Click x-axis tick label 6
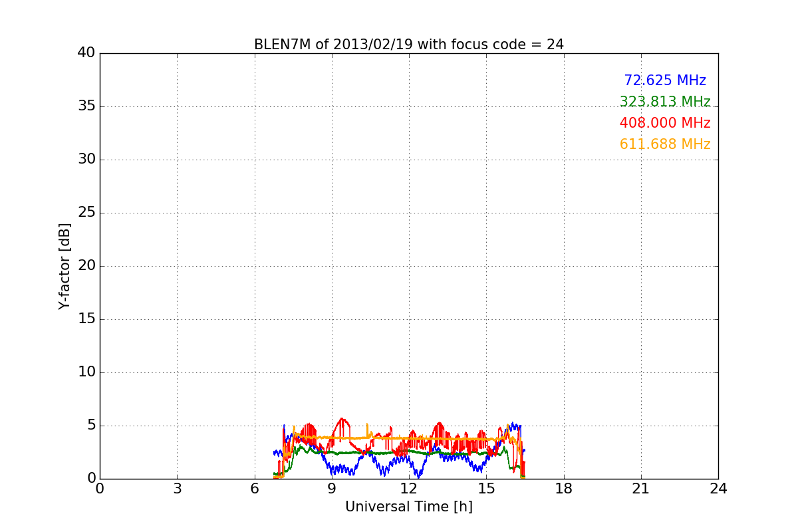Screen dimensions: 798x532 tap(255, 489)
